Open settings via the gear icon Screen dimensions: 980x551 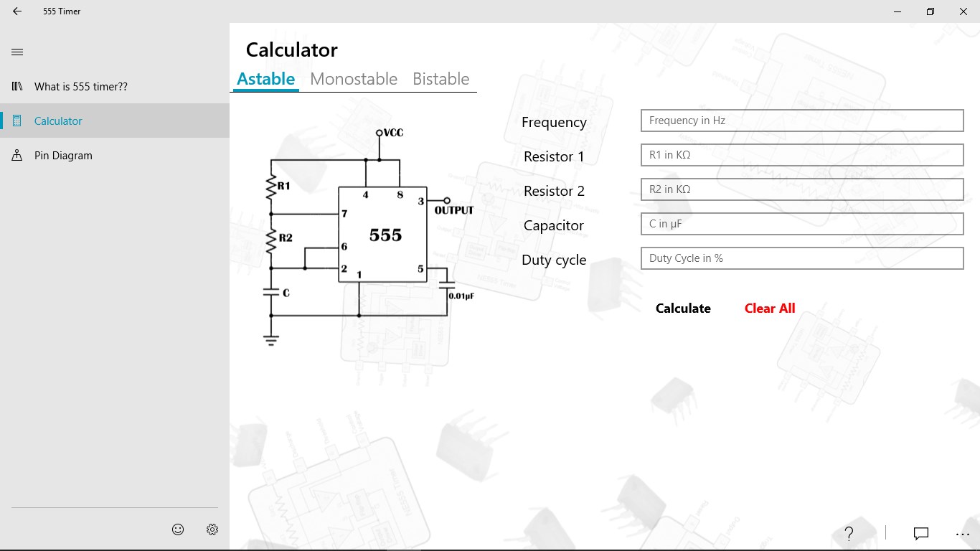[x=212, y=529]
